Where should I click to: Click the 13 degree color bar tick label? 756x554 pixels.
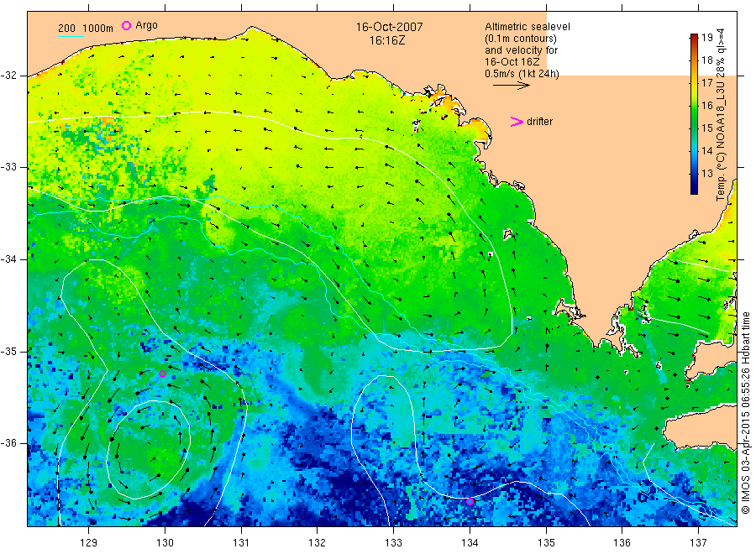(x=706, y=174)
